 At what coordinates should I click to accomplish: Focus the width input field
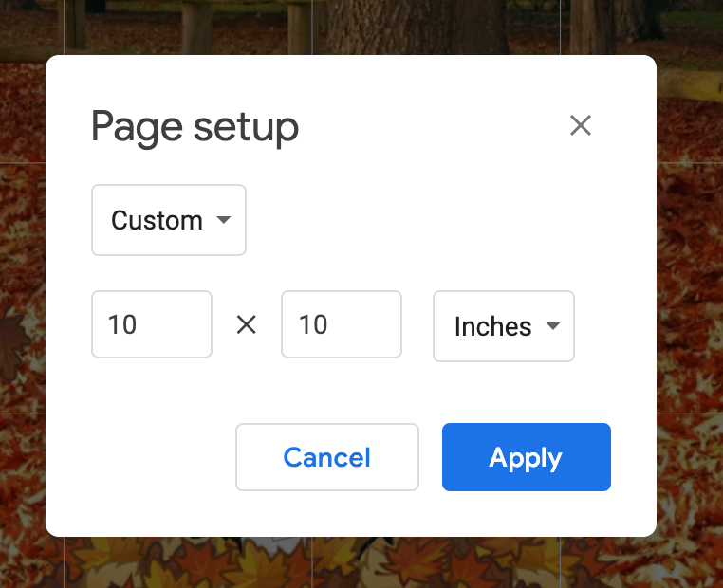(x=152, y=324)
